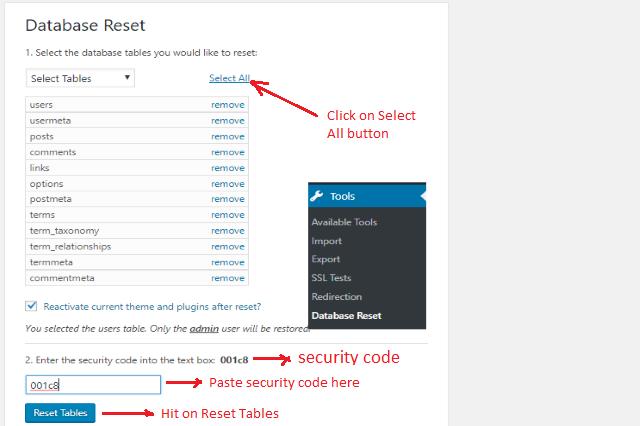Click the security code text box
The width and height of the screenshot is (640, 426).
point(93,385)
